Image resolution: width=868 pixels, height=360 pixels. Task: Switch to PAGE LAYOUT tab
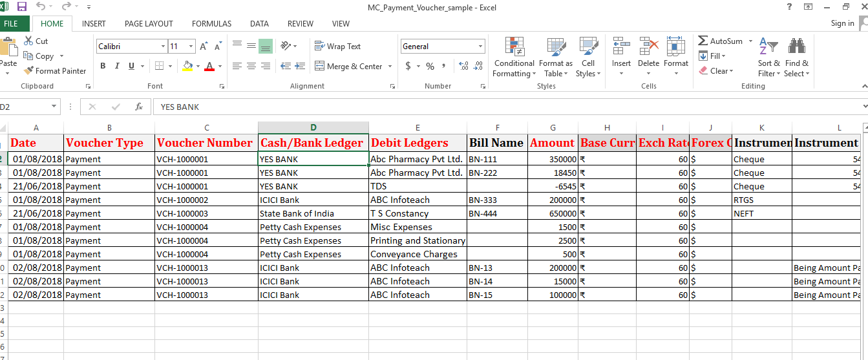149,23
